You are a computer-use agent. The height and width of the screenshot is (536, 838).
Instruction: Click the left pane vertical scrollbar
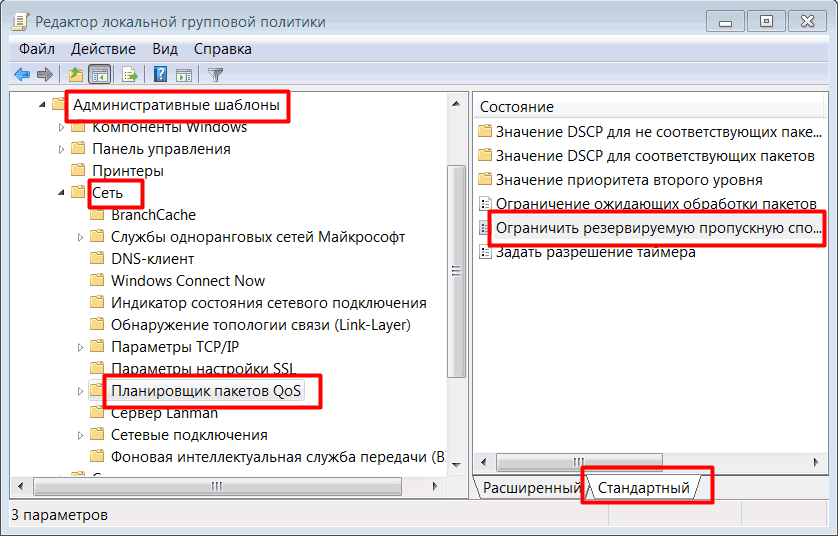click(x=456, y=270)
